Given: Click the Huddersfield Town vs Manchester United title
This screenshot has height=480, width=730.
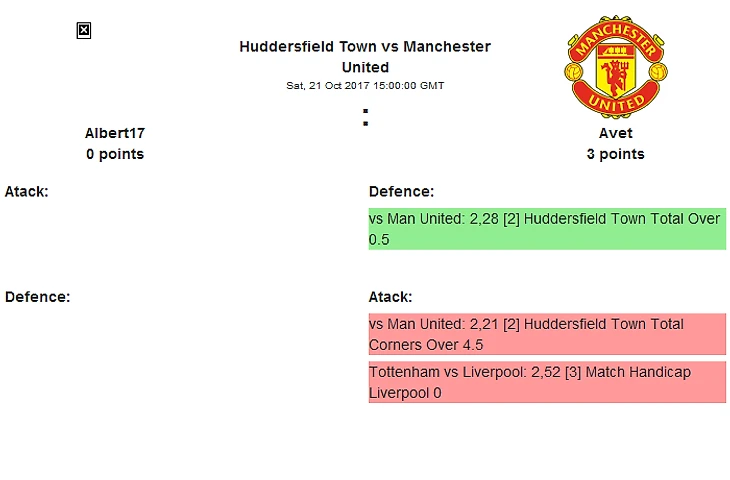Looking at the screenshot, I should 365,57.
